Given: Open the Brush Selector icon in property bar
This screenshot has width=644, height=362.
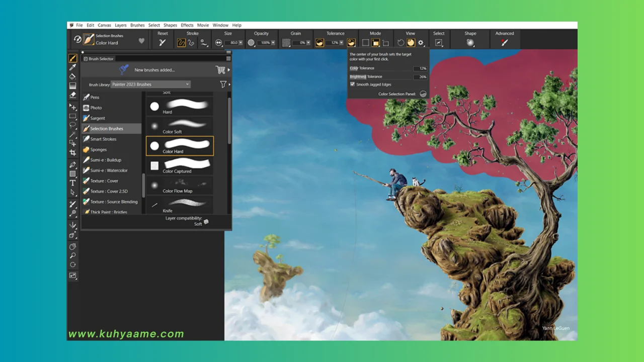Looking at the screenshot, I should click(x=89, y=39).
